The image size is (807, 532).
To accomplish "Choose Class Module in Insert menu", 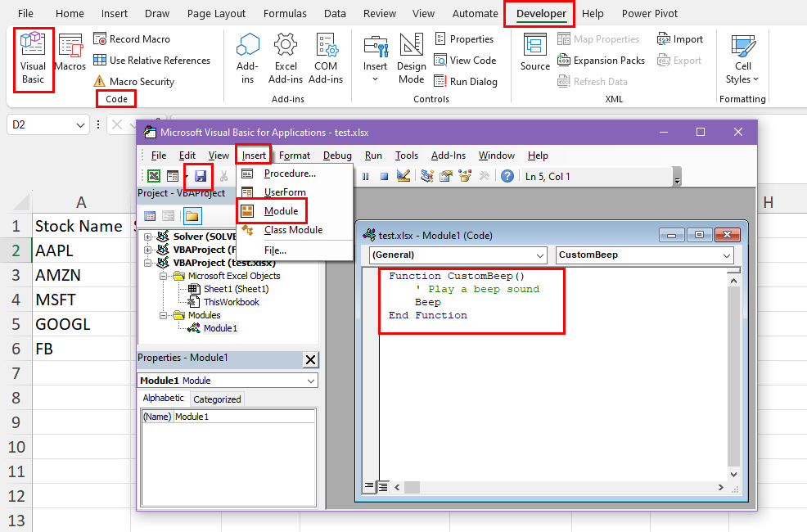I will point(294,230).
